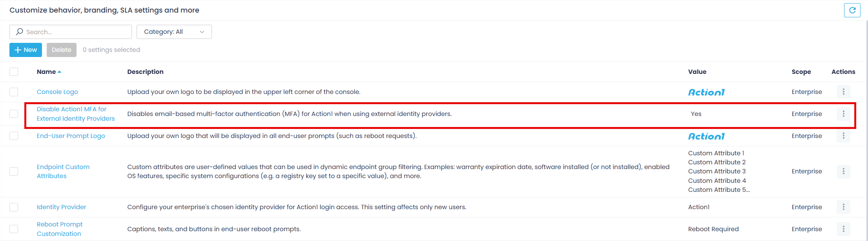Sort the table by the Name column
Screen dimensions: 868x241
coord(46,72)
